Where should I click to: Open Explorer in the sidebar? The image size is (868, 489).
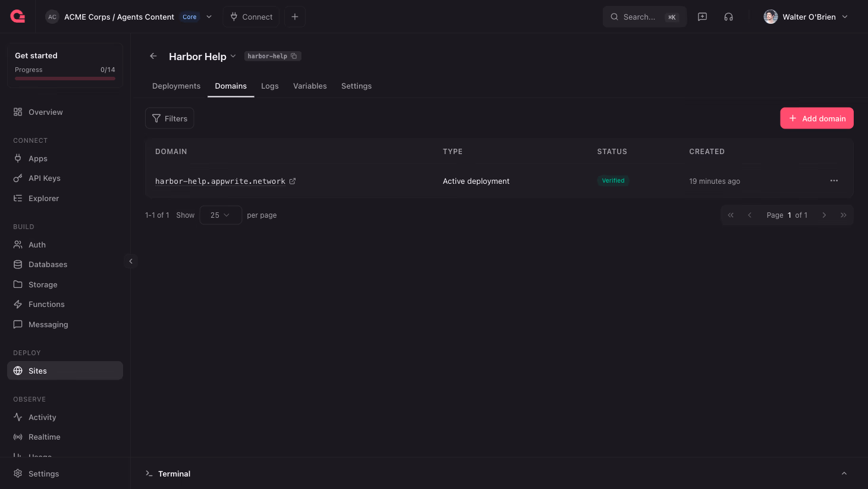(65, 198)
